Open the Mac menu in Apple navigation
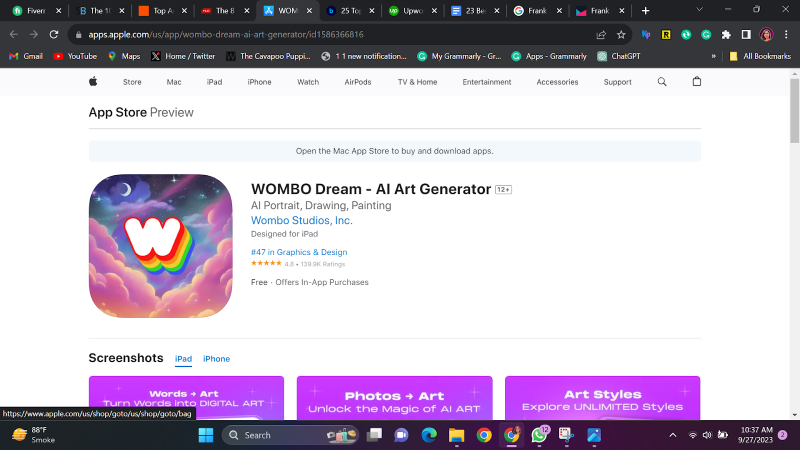The image size is (800, 450). (x=174, y=82)
